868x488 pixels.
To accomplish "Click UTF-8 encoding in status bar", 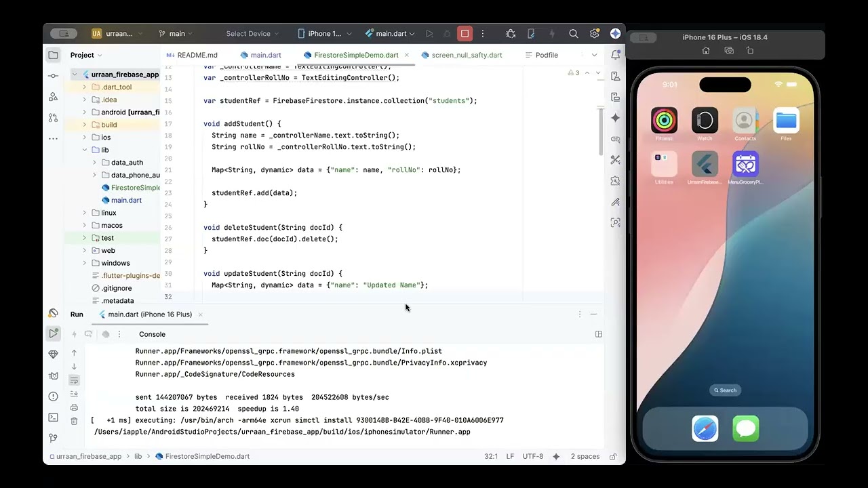I will [x=533, y=456].
